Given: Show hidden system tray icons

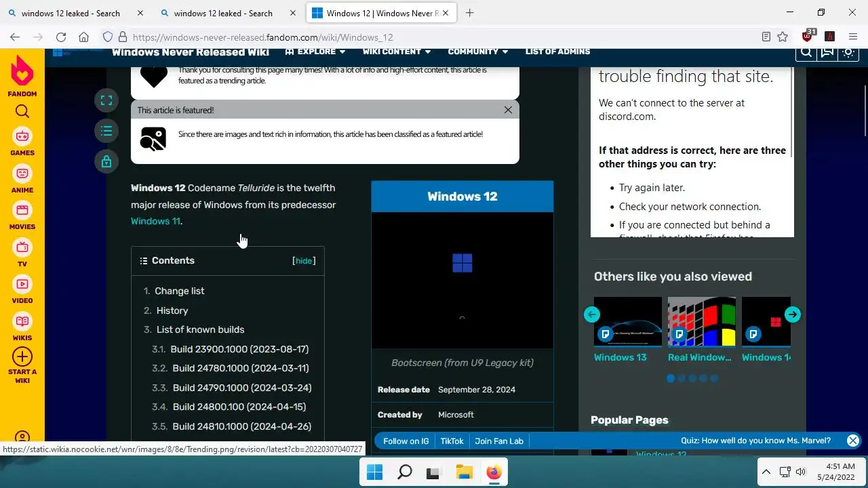Looking at the screenshot, I should point(766,472).
